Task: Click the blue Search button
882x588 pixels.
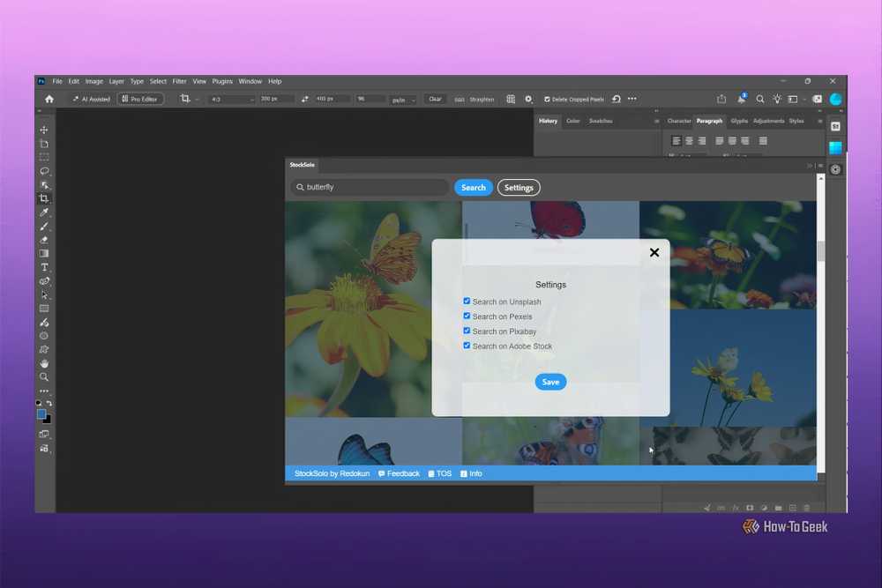Action: click(473, 188)
